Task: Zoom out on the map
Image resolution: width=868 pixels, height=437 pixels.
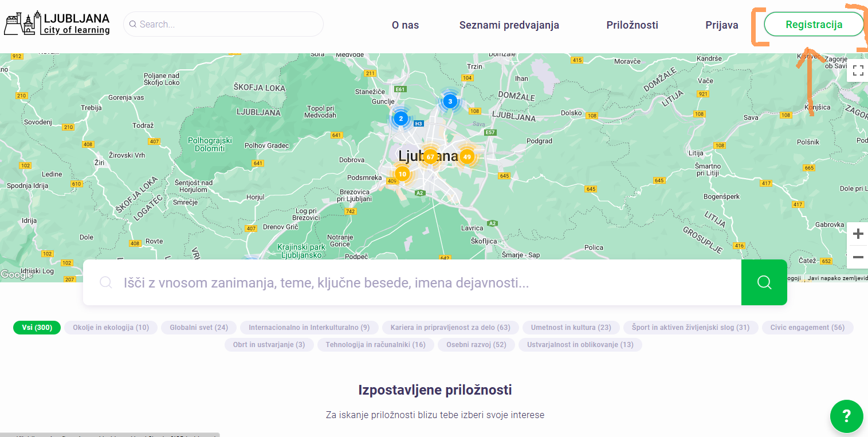Action: (x=858, y=257)
